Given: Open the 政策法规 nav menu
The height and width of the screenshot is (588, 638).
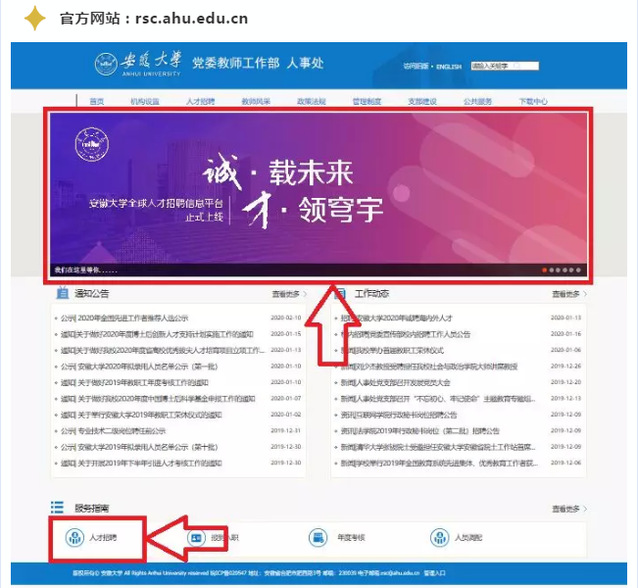Looking at the screenshot, I should pos(311,101).
